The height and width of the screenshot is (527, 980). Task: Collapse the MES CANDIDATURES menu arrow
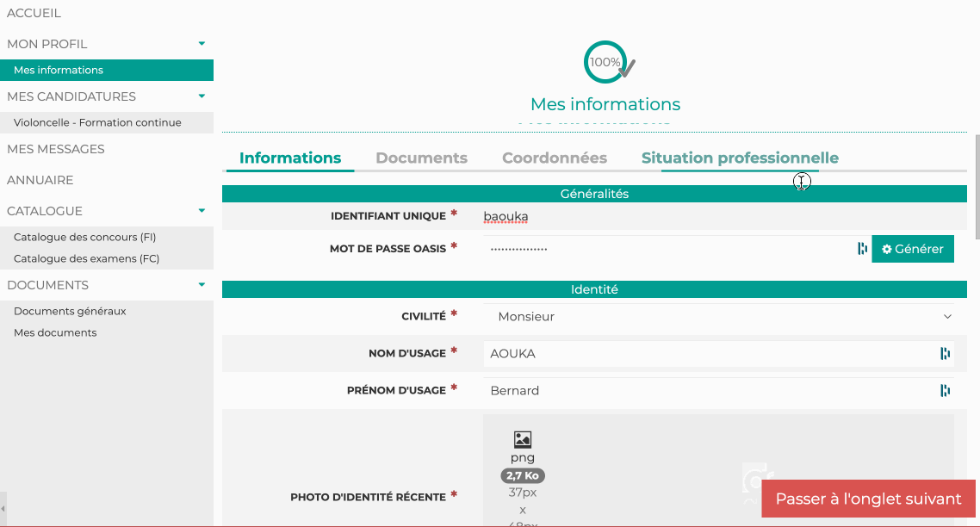tap(202, 96)
